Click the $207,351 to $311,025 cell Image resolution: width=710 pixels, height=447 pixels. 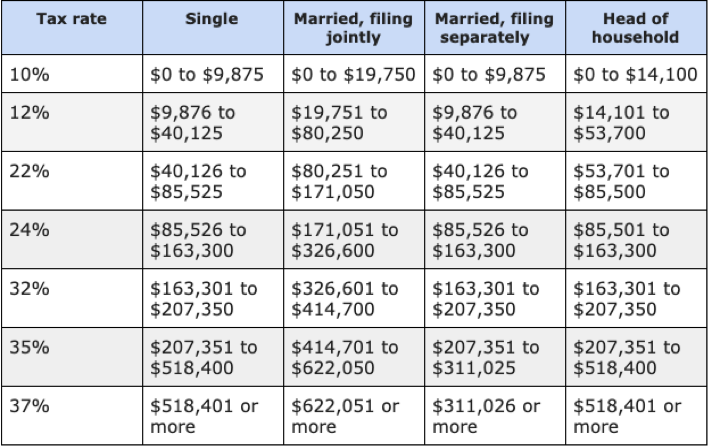(495, 357)
